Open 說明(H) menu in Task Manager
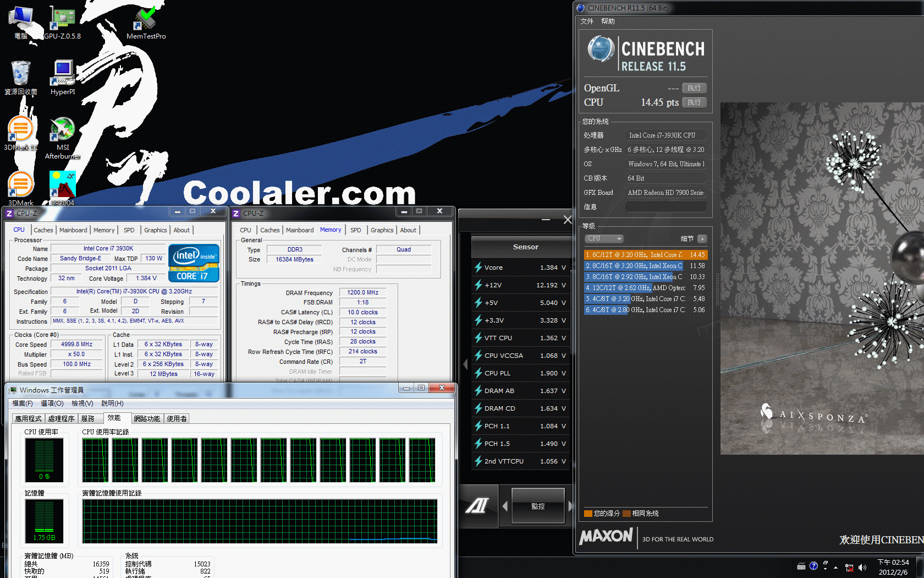Image resolution: width=924 pixels, height=578 pixels. tap(112, 403)
